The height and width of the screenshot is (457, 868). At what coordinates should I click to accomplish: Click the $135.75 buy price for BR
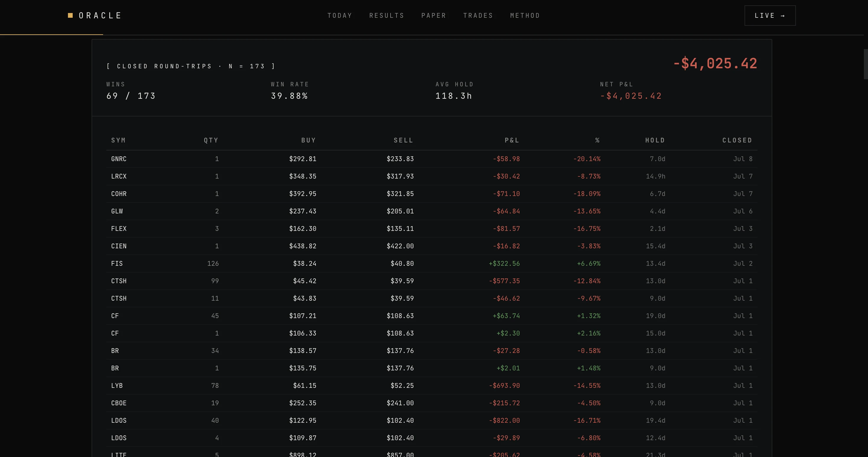click(x=303, y=368)
